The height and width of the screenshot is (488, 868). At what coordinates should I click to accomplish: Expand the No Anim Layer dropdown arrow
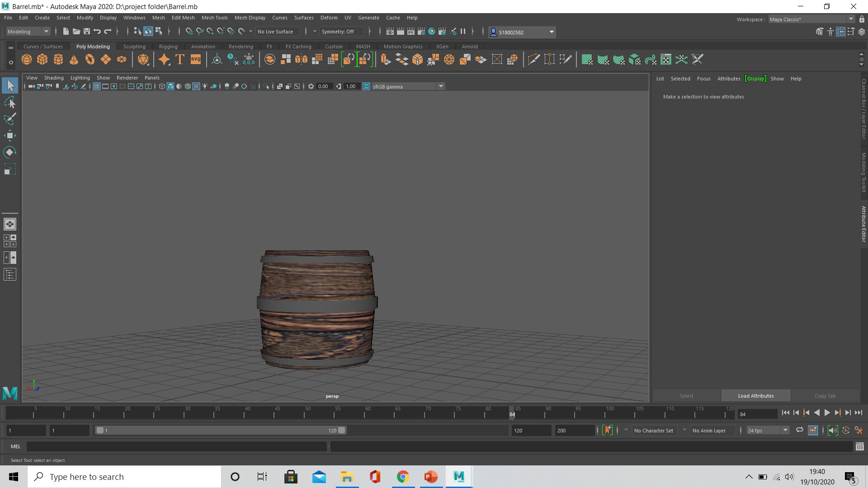pos(684,430)
